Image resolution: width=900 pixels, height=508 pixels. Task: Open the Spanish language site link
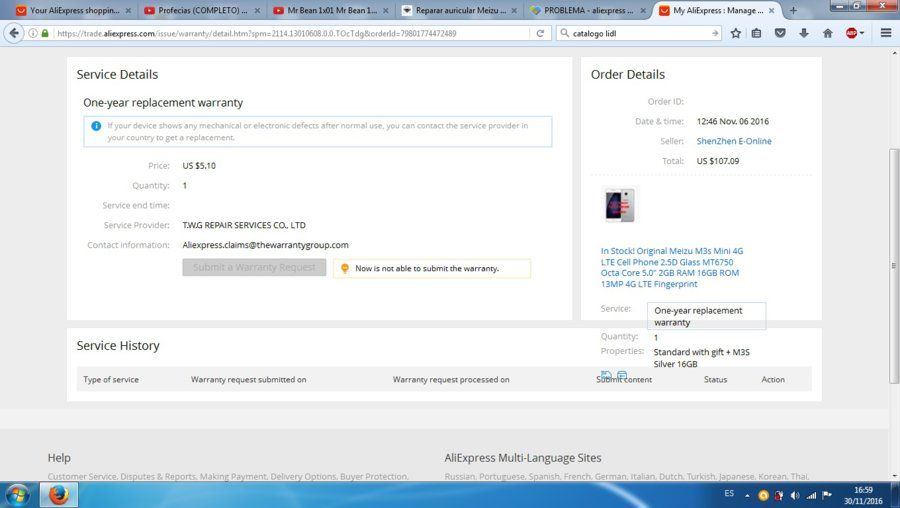coord(543,477)
